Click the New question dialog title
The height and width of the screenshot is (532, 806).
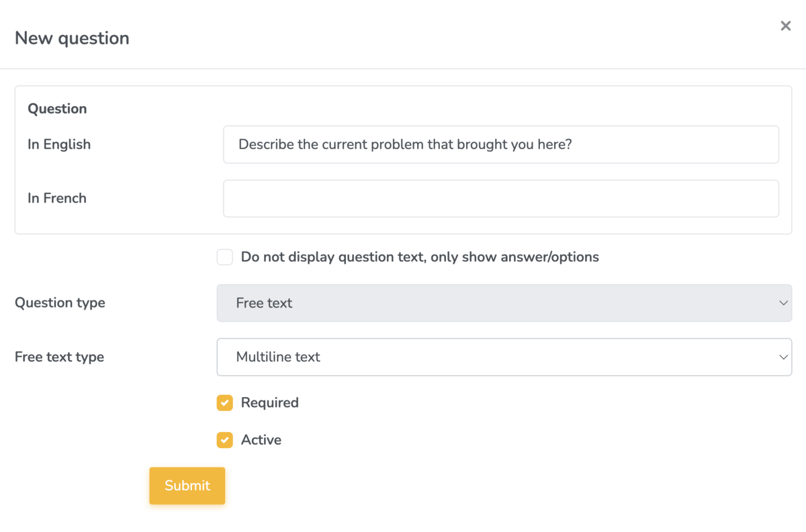pos(72,38)
